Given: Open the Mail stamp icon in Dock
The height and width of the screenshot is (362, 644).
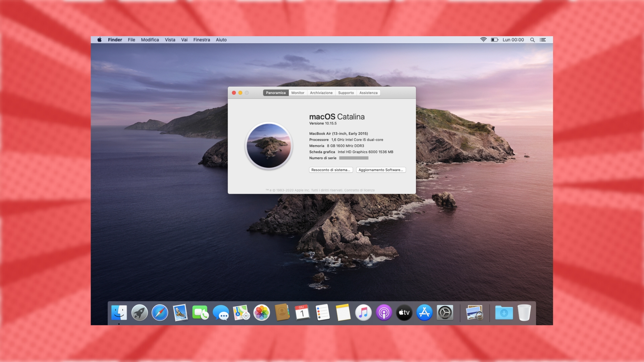Looking at the screenshot, I should 180,313.
